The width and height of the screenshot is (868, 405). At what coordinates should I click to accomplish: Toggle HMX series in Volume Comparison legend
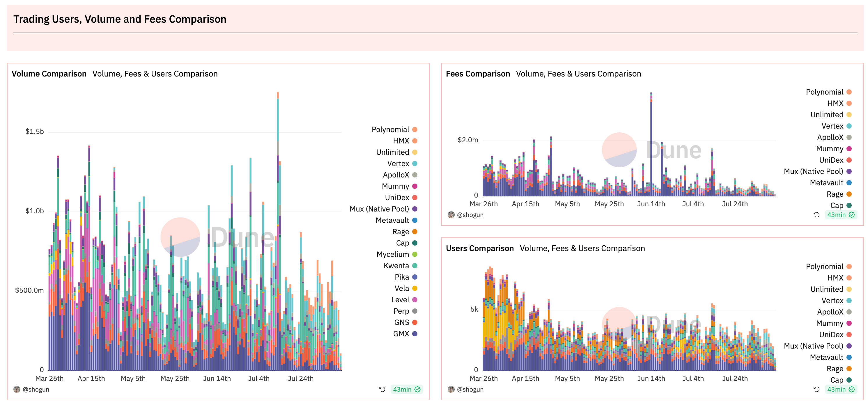click(405, 141)
